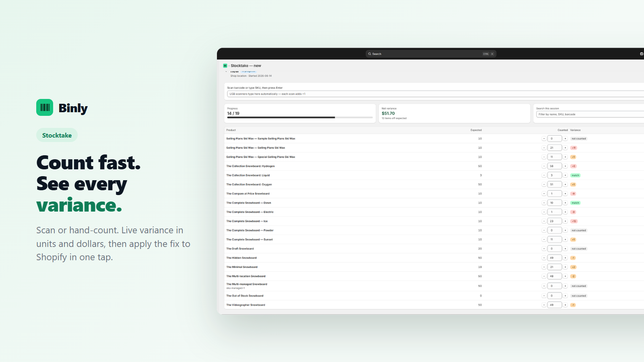Screen dimensions: 644x362
Task: Open the Binly app icon in breadcrumb
Action: pyautogui.click(x=225, y=66)
